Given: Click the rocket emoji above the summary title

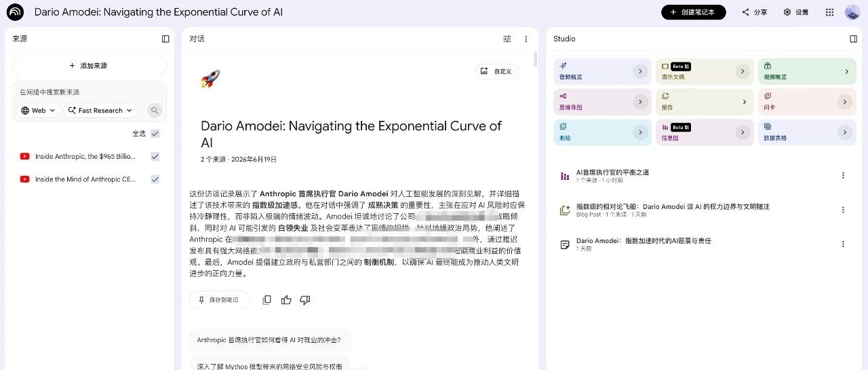Looking at the screenshot, I should click(210, 79).
